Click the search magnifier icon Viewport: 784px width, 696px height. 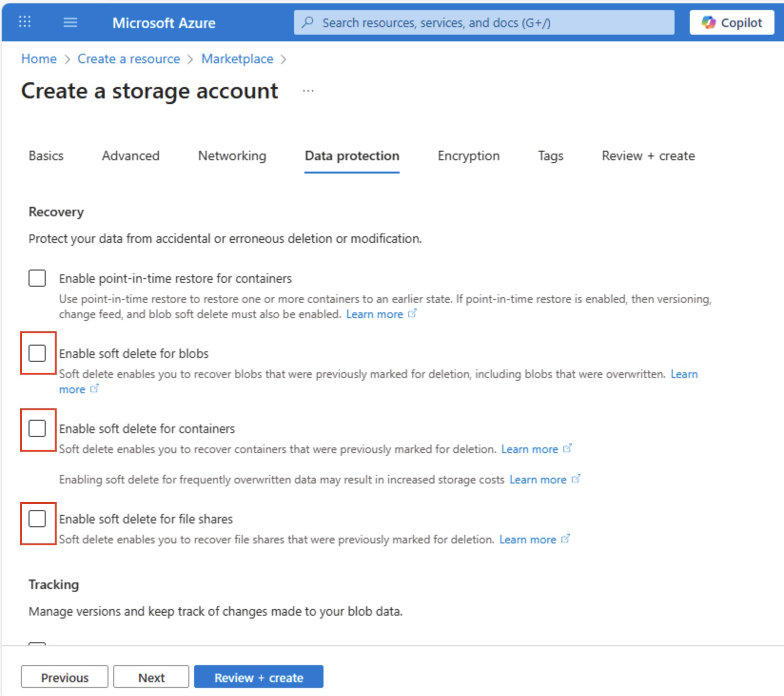tap(307, 22)
